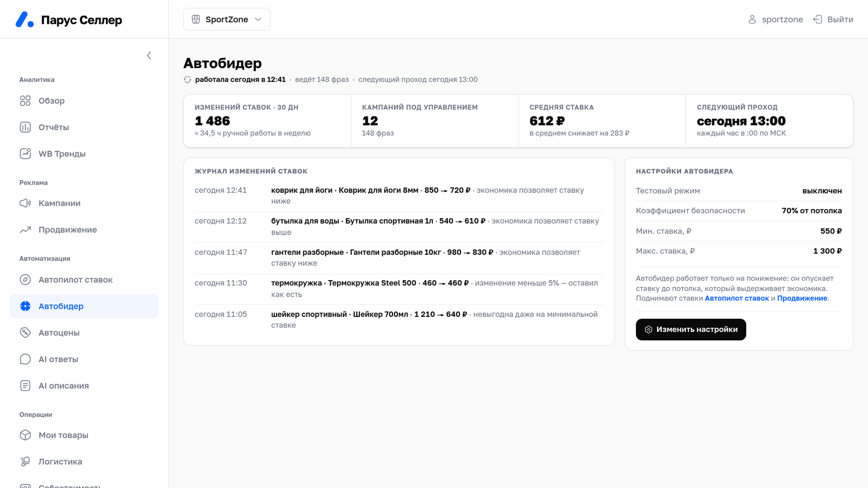Viewport: 868px width, 488px height.
Task: Click the timestamp сегодня 11:05 in the log
Action: 221,314
